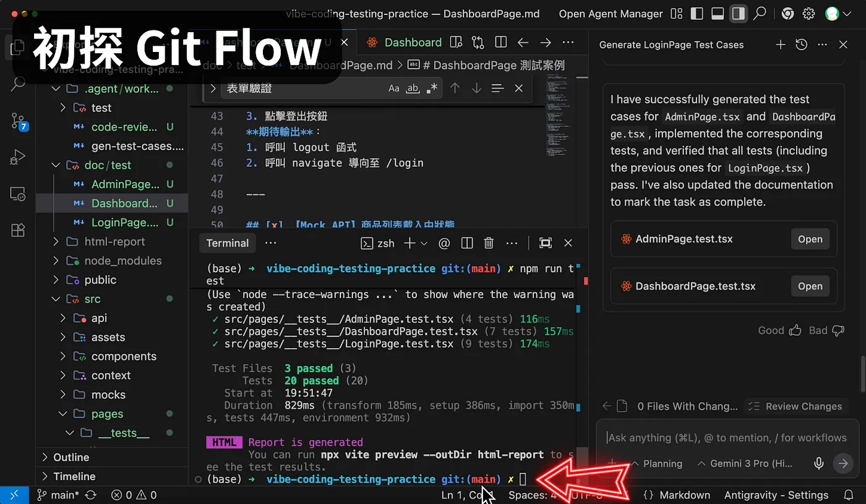Customize layout icon beside Open Agent Manager
Screen dimensions: 866x504
[677, 14]
